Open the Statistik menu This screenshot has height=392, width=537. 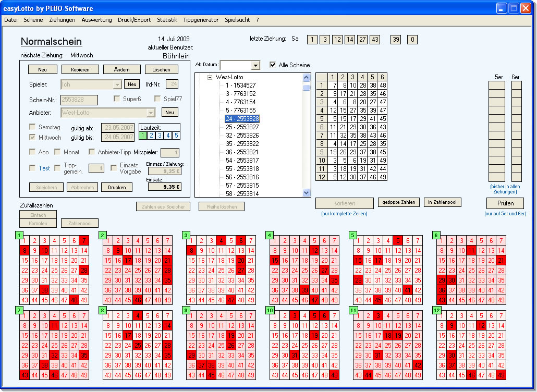coord(167,20)
